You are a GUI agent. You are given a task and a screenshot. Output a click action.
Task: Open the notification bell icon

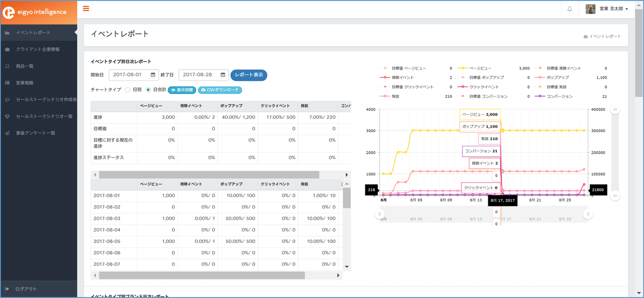coord(569,9)
